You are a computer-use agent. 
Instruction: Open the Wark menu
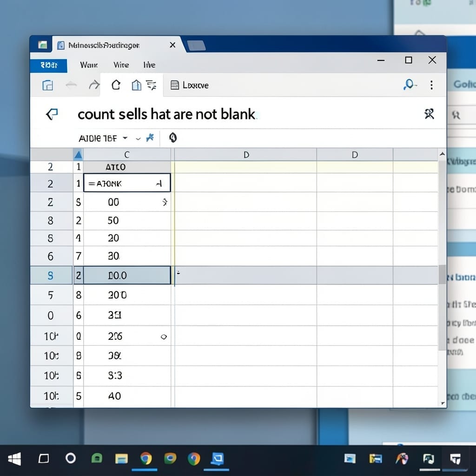pos(89,65)
